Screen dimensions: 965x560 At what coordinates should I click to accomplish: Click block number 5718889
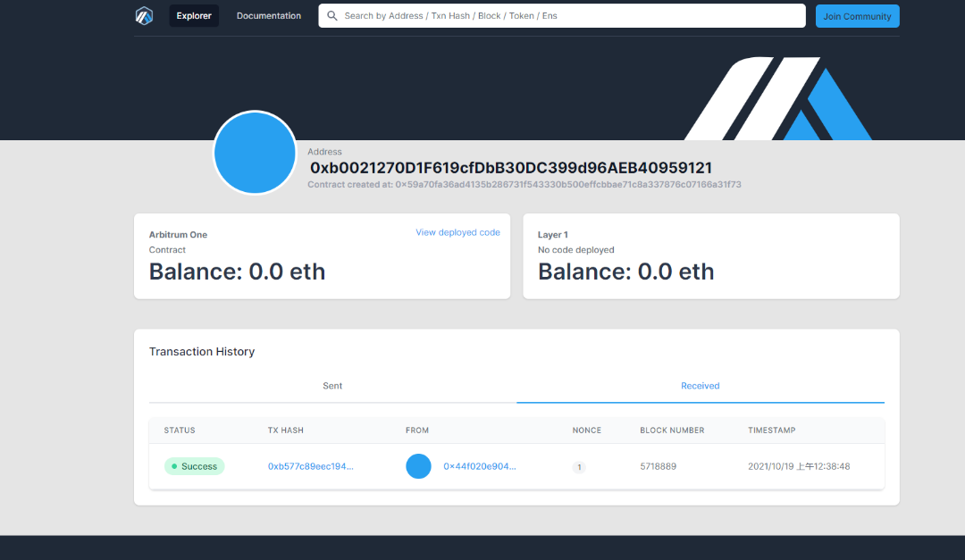[658, 466]
